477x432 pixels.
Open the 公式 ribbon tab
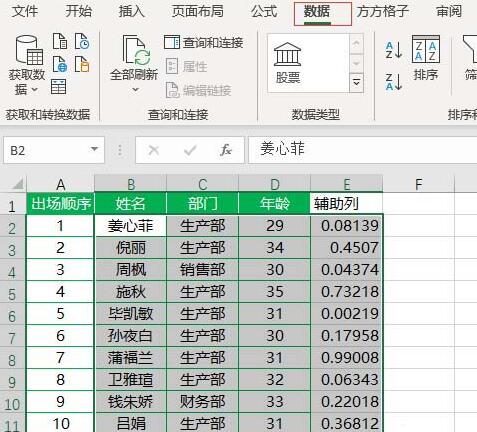pos(264,12)
